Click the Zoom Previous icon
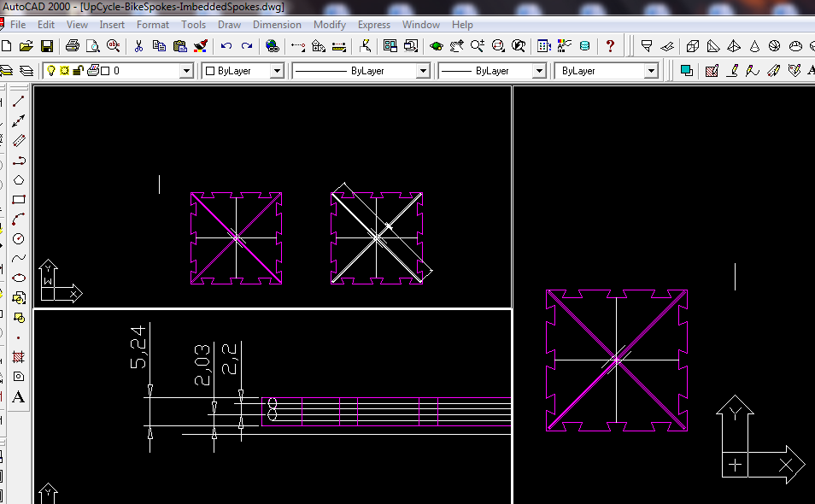The height and width of the screenshot is (504, 815). click(519, 46)
